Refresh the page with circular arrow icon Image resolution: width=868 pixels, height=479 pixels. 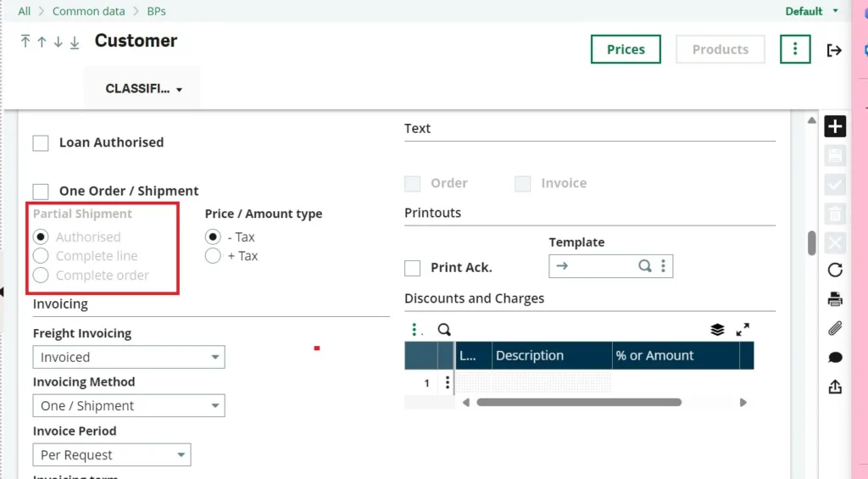click(835, 270)
